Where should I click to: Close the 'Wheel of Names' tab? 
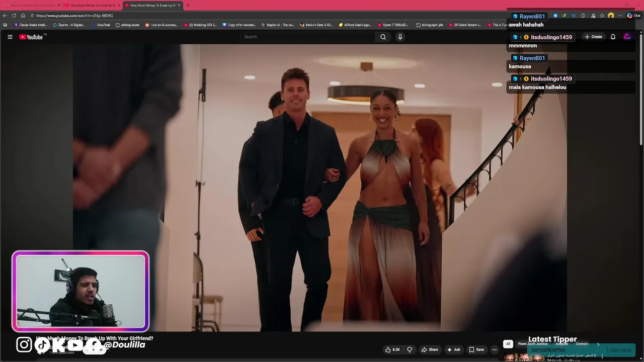[59, 5]
